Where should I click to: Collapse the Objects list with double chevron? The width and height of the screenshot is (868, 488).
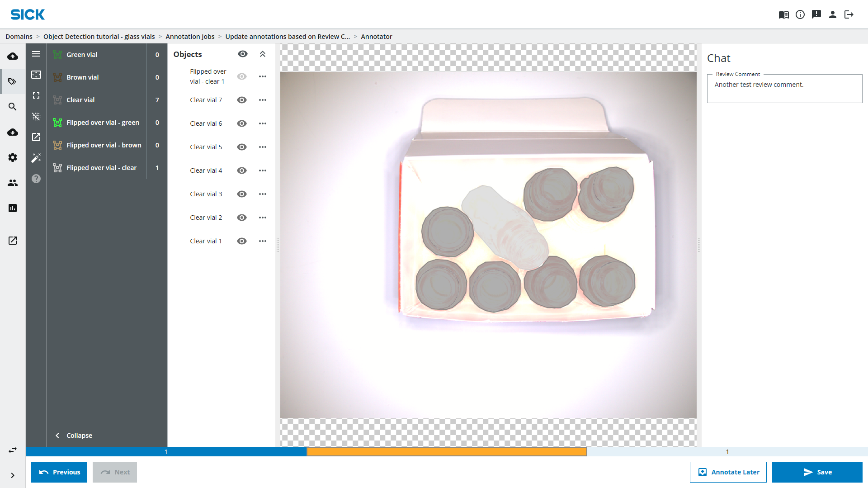click(263, 54)
